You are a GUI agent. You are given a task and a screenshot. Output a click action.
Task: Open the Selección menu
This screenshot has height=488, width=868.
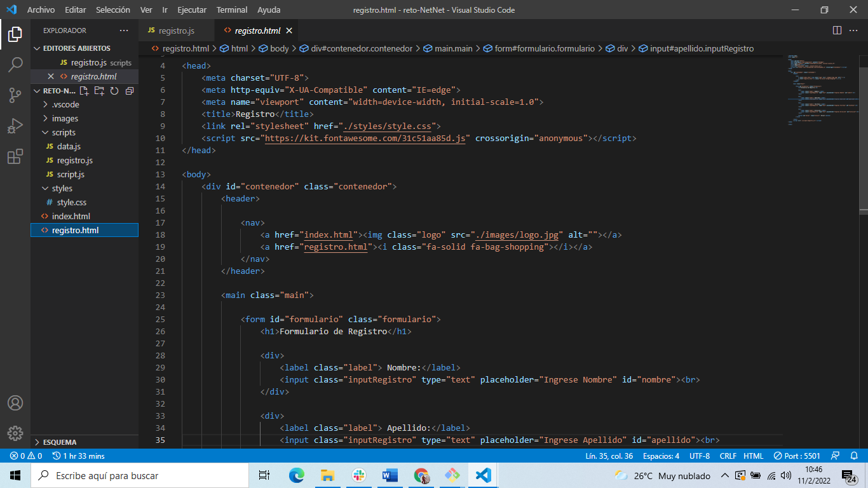(x=113, y=10)
